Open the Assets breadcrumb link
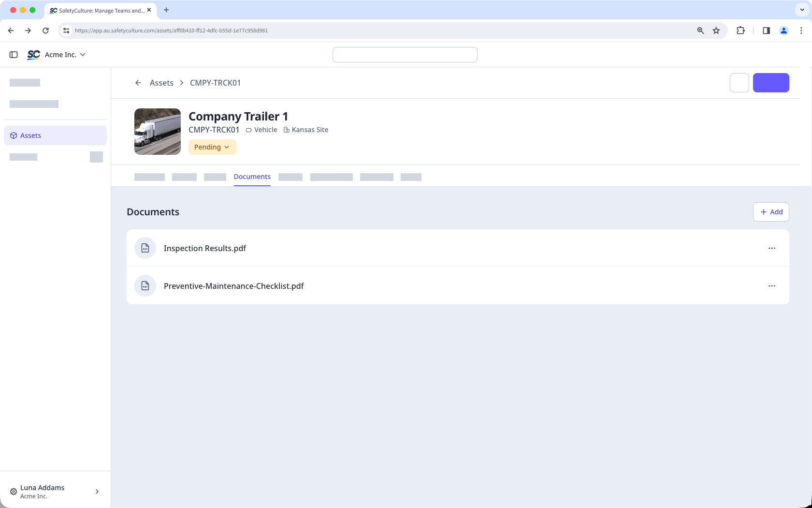 tap(161, 83)
